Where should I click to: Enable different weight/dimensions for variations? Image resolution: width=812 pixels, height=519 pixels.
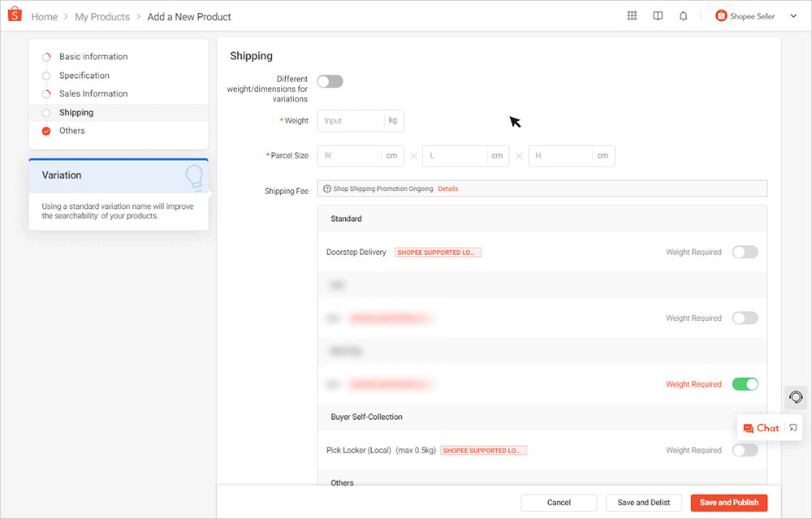click(x=330, y=81)
